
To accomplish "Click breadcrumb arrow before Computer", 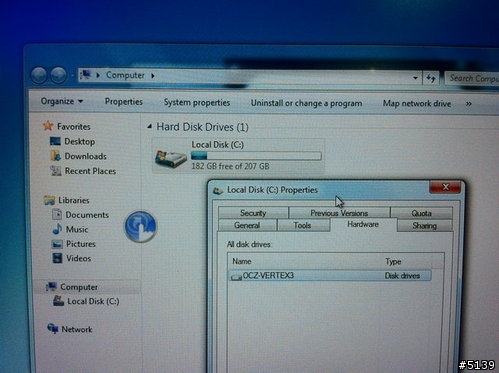I will pos(98,75).
